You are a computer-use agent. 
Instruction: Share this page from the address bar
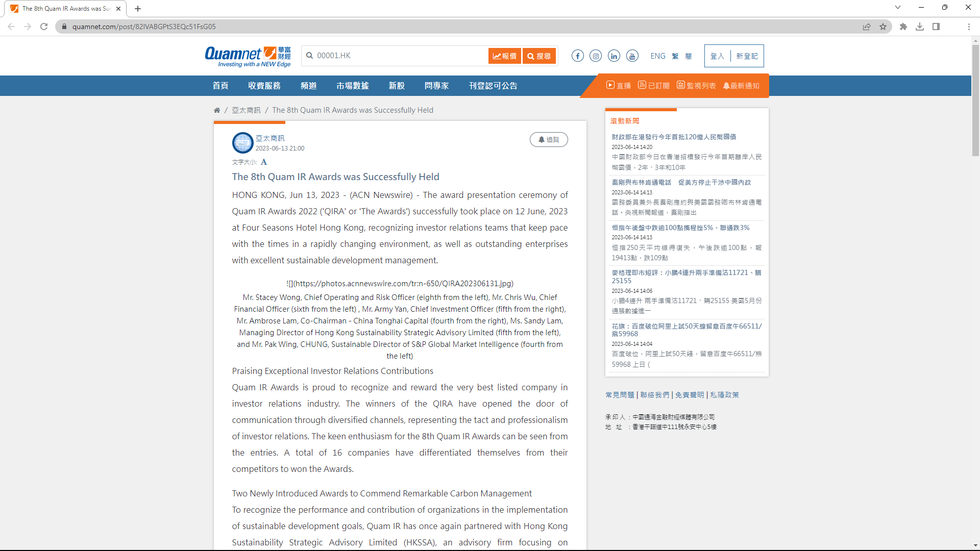(867, 27)
